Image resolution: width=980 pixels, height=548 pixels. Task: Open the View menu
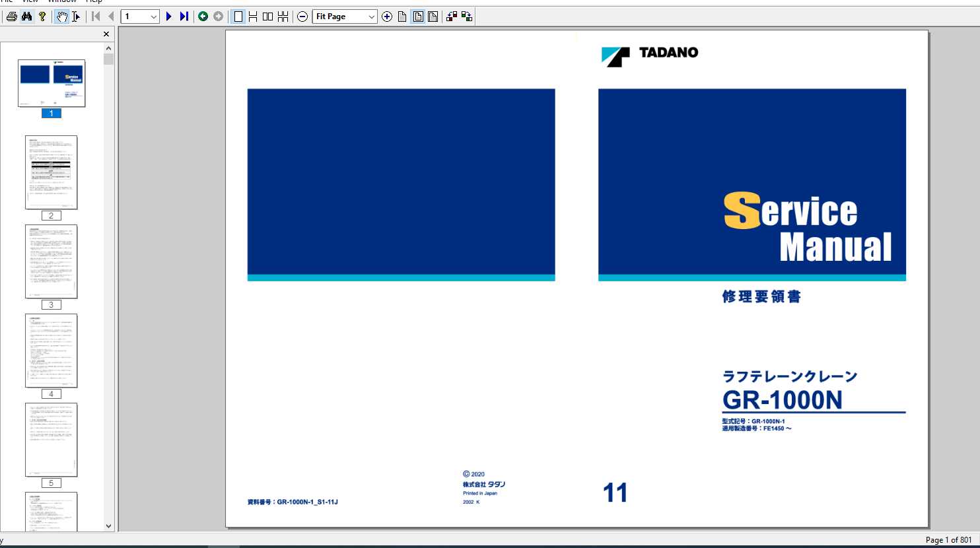click(30, 1)
